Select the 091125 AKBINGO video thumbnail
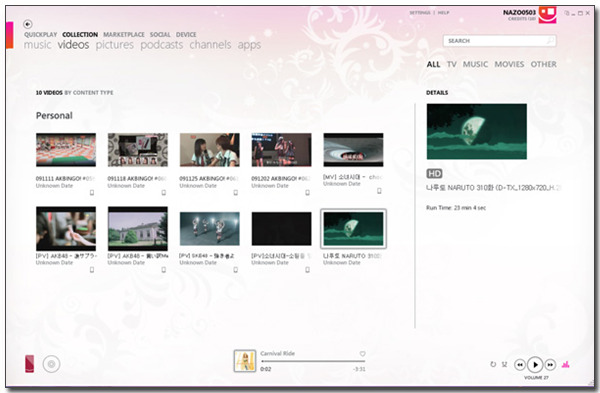The width and height of the screenshot is (600, 393). pyautogui.click(x=209, y=150)
